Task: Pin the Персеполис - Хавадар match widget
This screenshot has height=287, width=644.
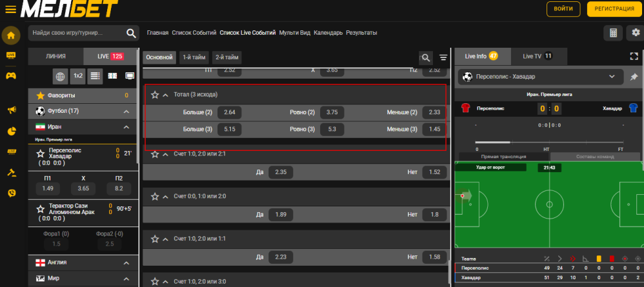Action: [x=633, y=77]
